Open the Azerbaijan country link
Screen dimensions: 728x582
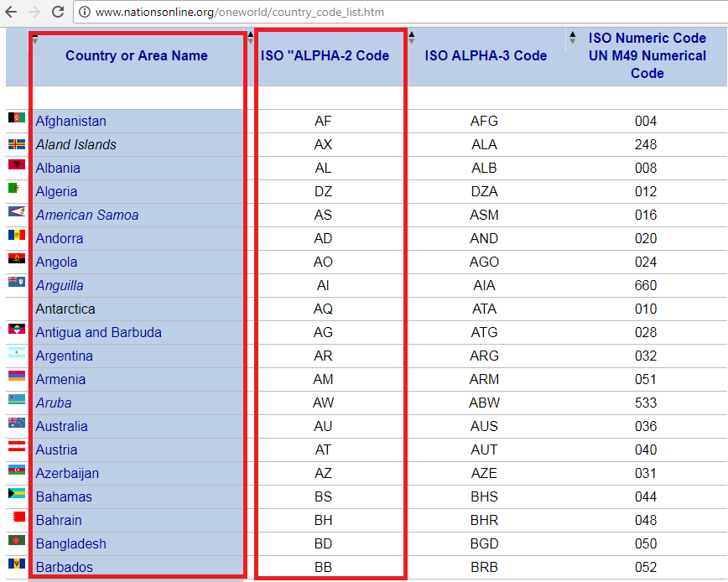(x=67, y=473)
